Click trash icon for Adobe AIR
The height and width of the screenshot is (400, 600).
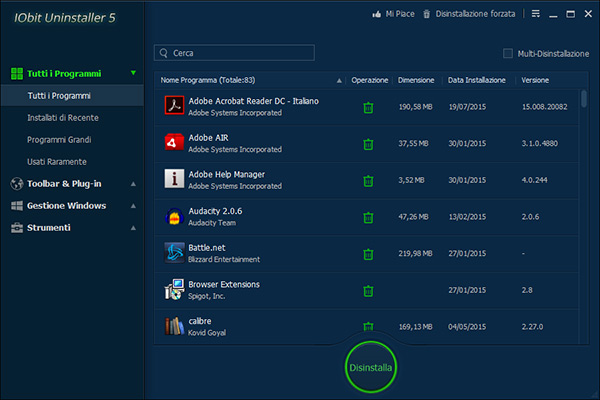(368, 144)
